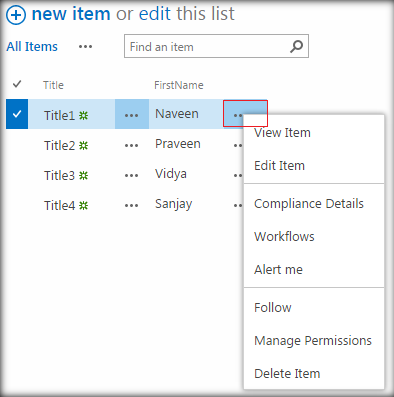The image size is (394, 397).
Task: Click the green new-item star next to Title4
Action: click(x=83, y=206)
